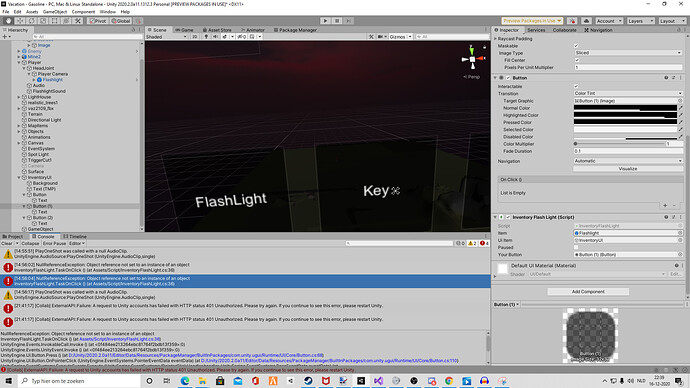Select the Hand tool in toolbar
The width and height of the screenshot is (690, 388).
pyautogui.click(x=8, y=21)
